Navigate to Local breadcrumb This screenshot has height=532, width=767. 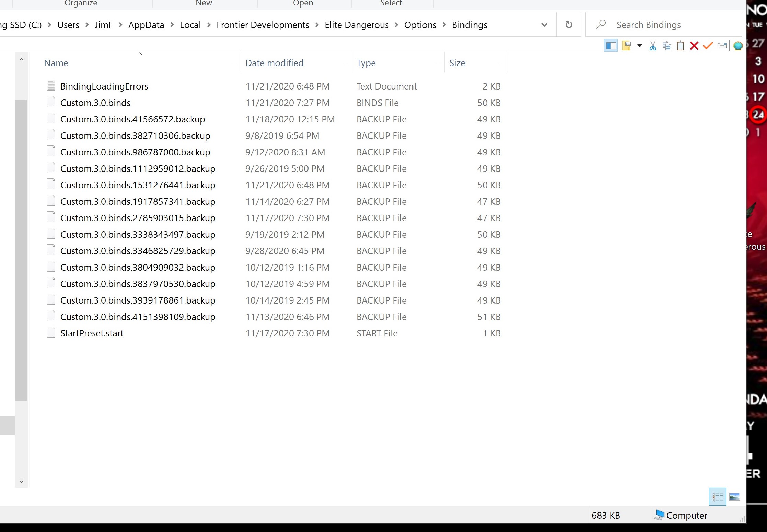coord(190,25)
